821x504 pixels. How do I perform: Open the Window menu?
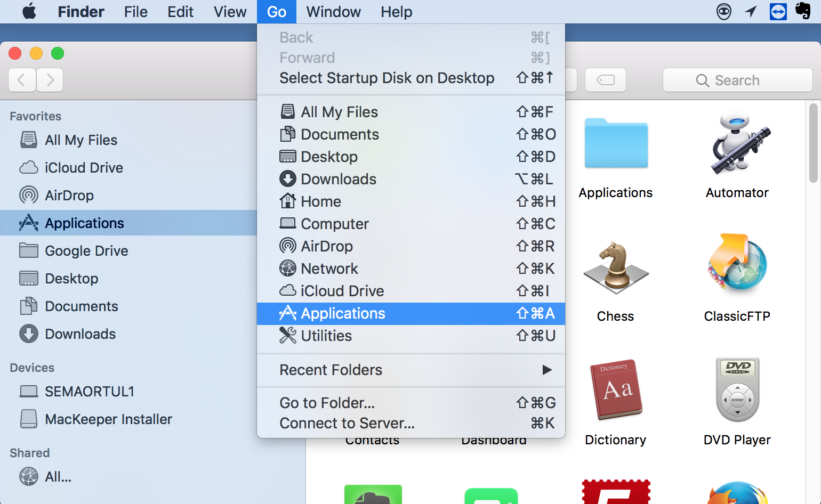[334, 12]
